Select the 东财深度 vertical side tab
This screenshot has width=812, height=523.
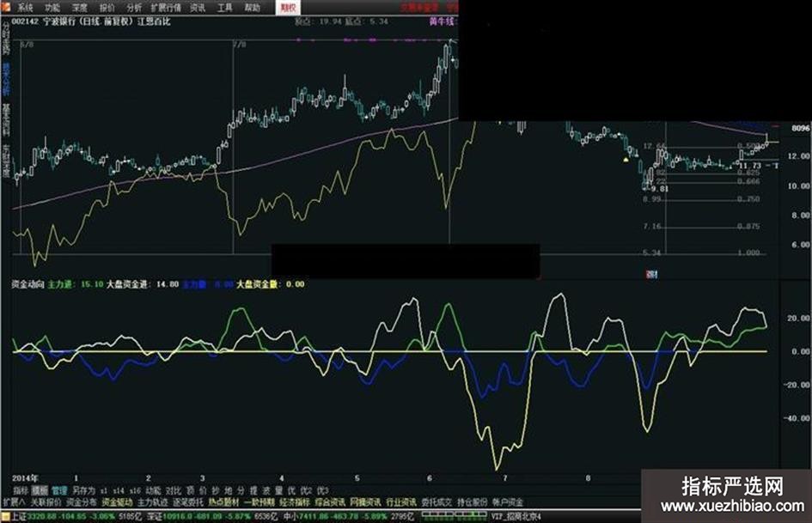pos(6,160)
